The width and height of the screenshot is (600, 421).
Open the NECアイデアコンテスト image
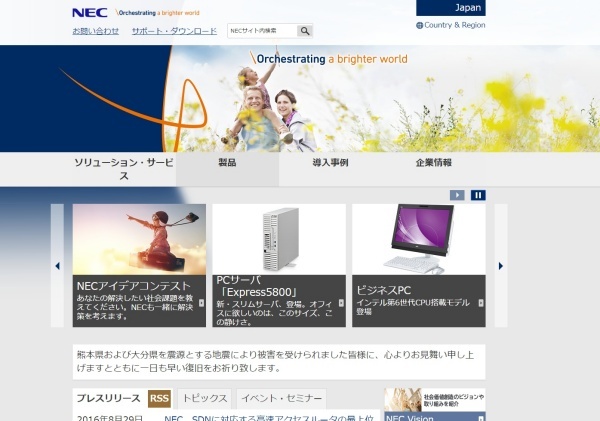139,239
